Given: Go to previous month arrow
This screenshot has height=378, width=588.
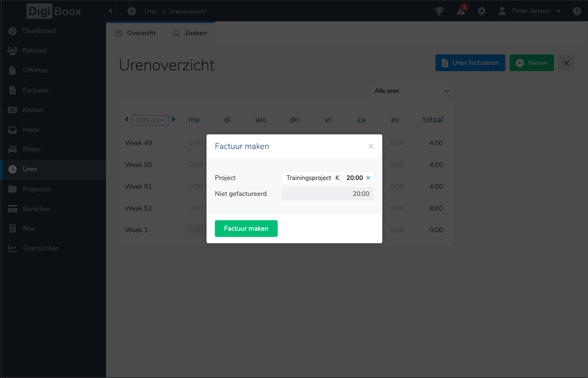Looking at the screenshot, I should [x=126, y=120].
